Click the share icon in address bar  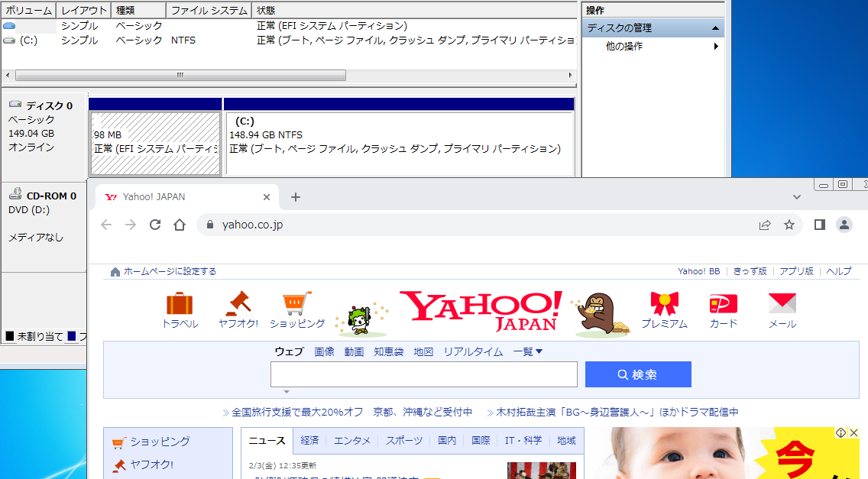pos(765,225)
